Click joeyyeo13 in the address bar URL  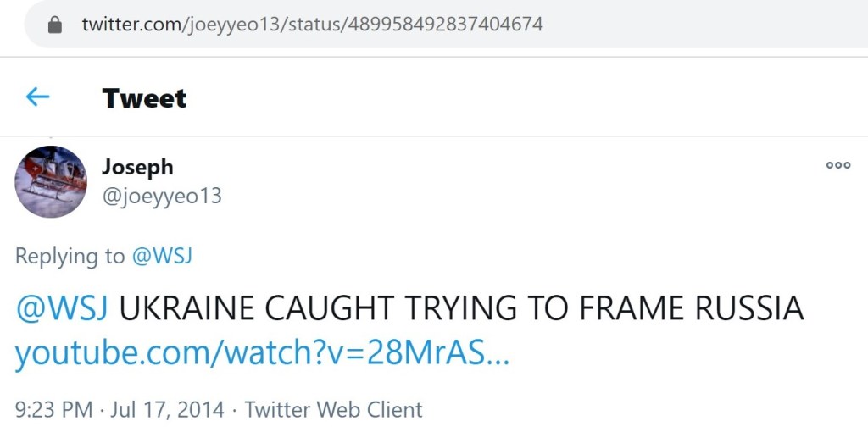click(x=226, y=25)
